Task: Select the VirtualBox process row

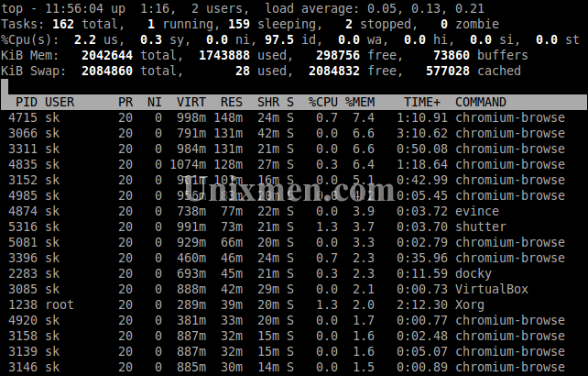Action: click(x=294, y=289)
